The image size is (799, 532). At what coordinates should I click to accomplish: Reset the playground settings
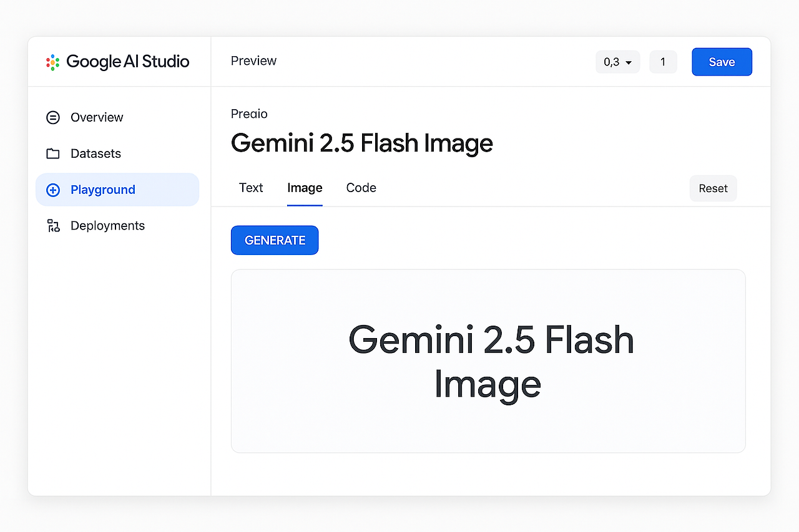coord(713,188)
